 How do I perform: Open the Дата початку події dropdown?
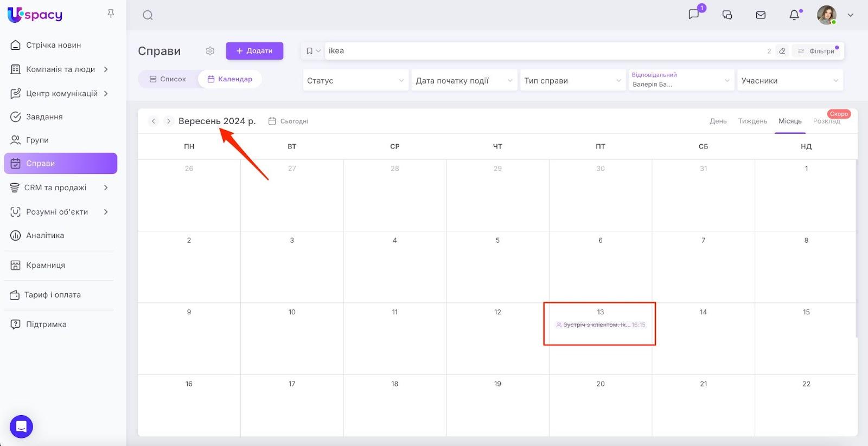(x=464, y=80)
